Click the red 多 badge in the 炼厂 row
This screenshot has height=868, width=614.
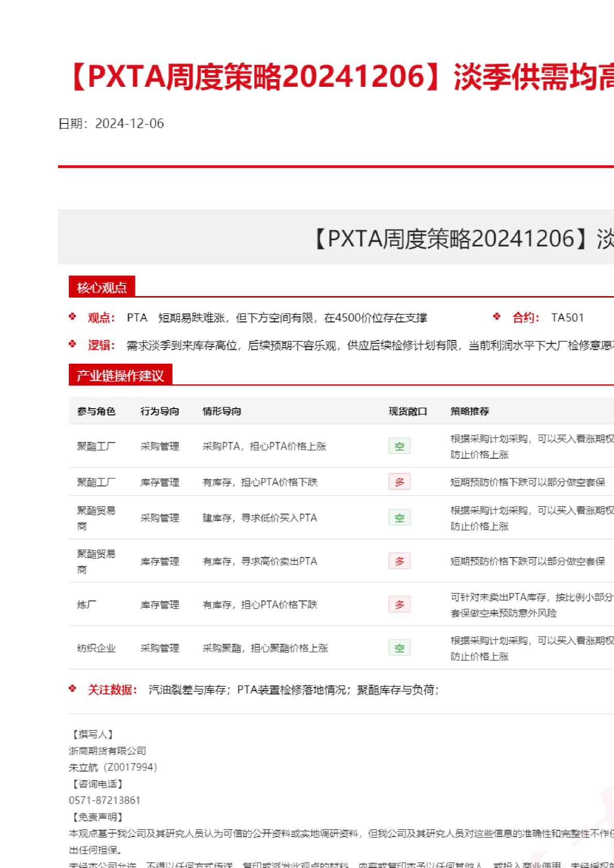click(399, 604)
